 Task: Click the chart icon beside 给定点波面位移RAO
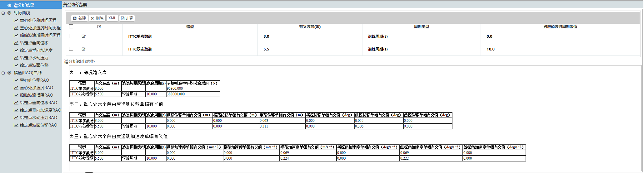[x=16, y=125]
